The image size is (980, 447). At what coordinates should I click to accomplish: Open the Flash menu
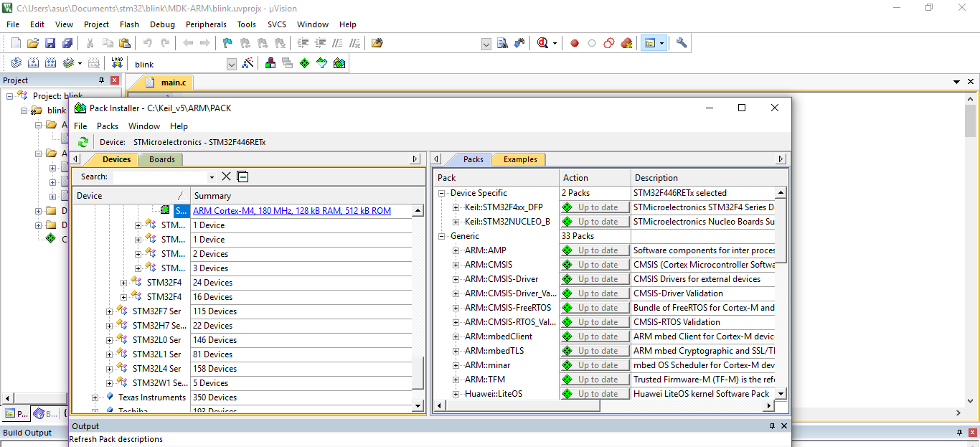click(x=130, y=24)
